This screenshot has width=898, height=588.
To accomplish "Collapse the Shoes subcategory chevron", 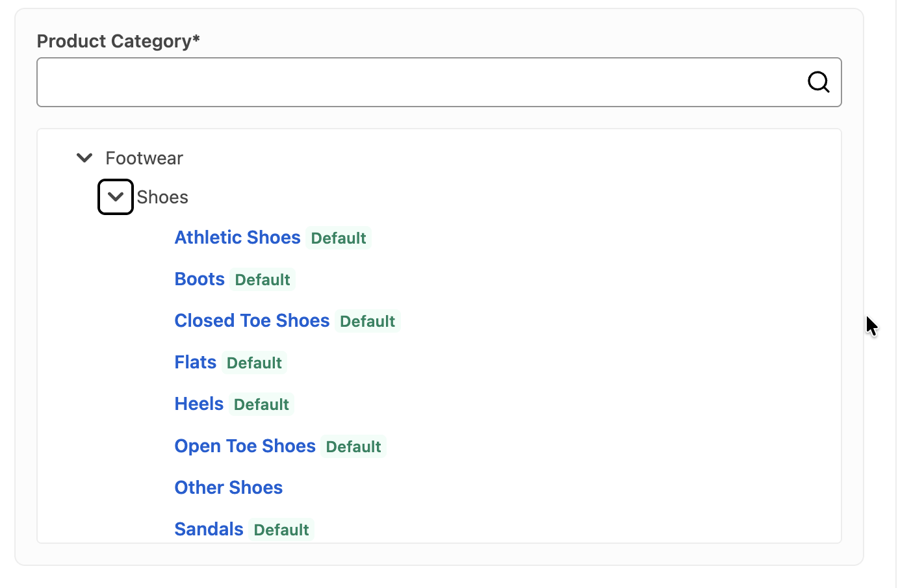I will point(116,197).
